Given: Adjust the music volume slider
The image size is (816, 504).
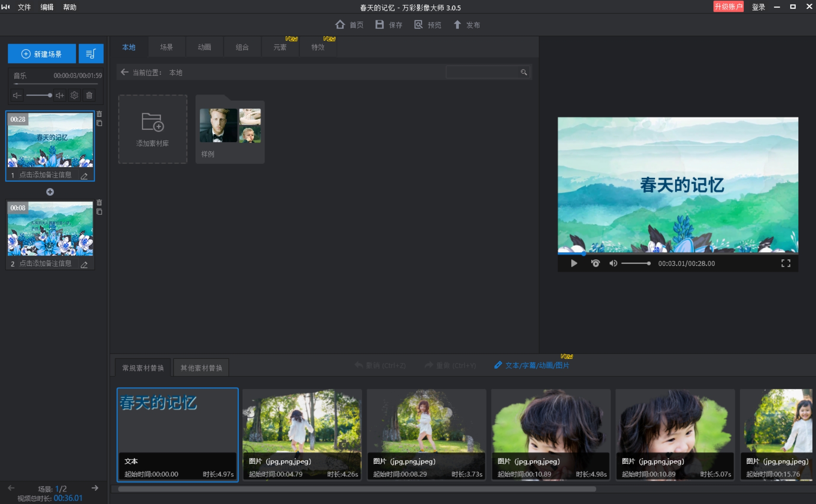Looking at the screenshot, I should 39,96.
